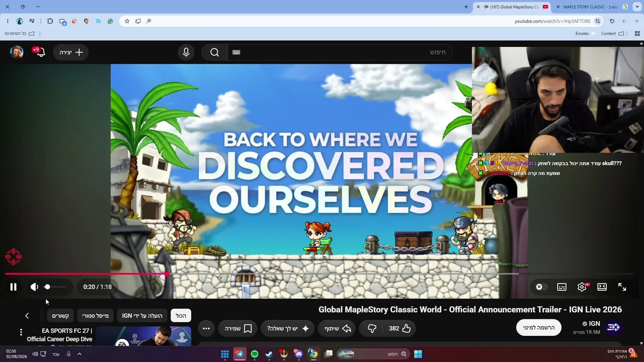The width and height of the screenshot is (644, 362).
Task: Show more filter chips with the arrow
Action: [x=27, y=316]
